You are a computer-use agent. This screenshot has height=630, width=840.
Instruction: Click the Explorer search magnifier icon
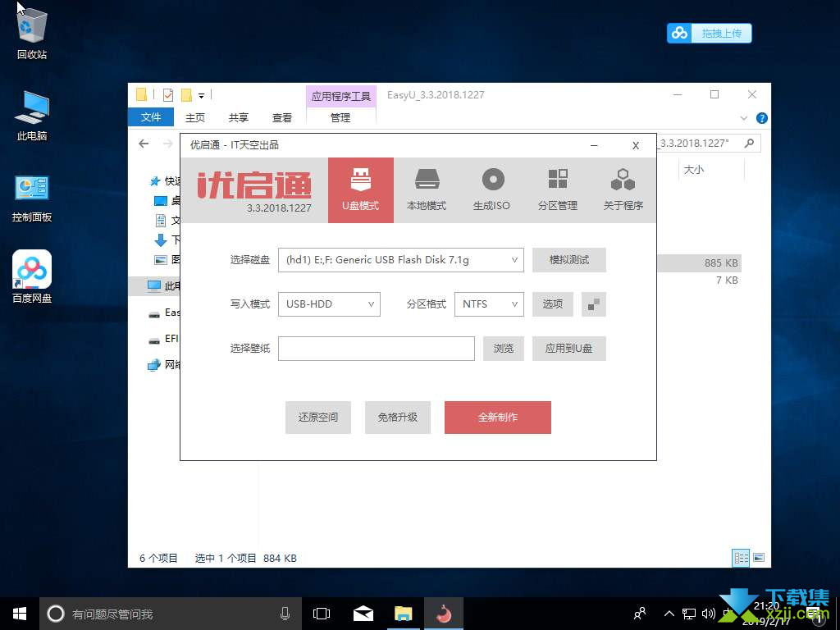[x=750, y=143]
